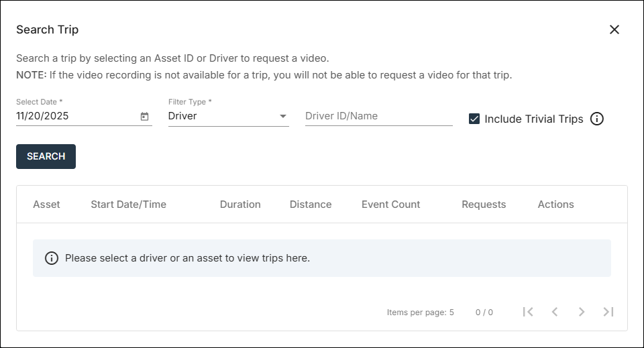The height and width of the screenshot is (348, 644).
Task: Click the Include Trivial Trips info icon
Action: point(597,119)
